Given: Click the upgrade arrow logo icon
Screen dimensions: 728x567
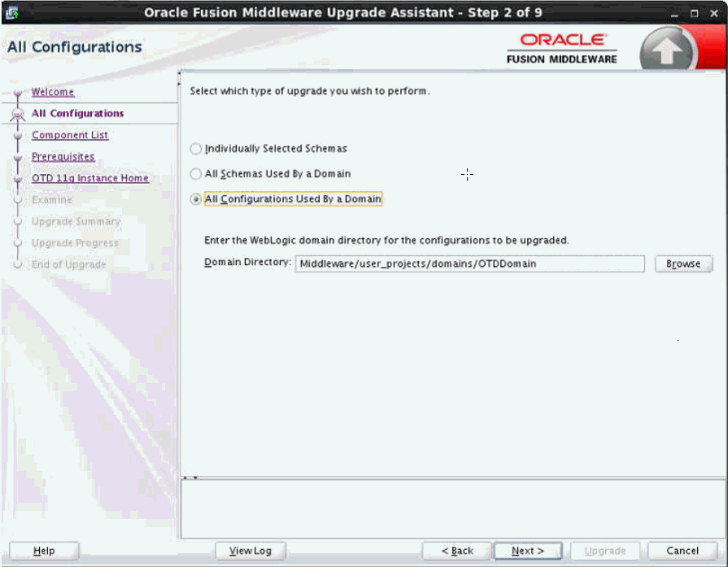Looking at the screenshot, I should tap(668, 50).
